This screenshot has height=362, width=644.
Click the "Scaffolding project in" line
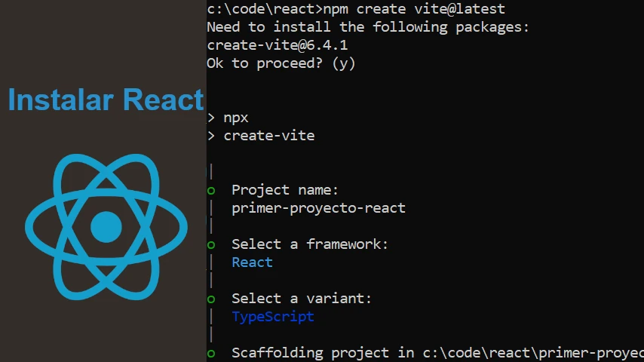click(x=438, y=353)
